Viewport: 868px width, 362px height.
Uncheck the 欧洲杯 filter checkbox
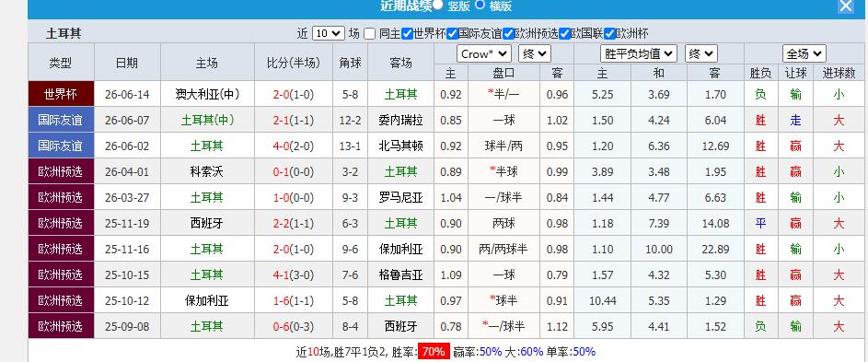[x=609, y=33]
